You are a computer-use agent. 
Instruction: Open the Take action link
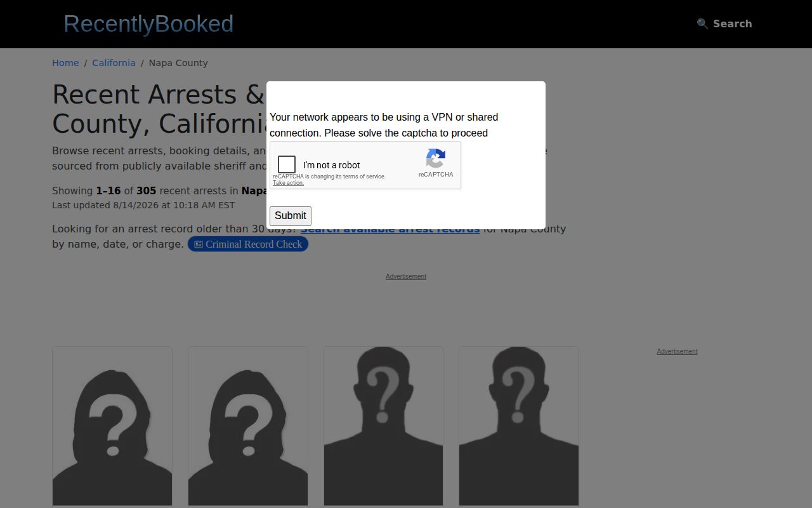click(288, 183)
